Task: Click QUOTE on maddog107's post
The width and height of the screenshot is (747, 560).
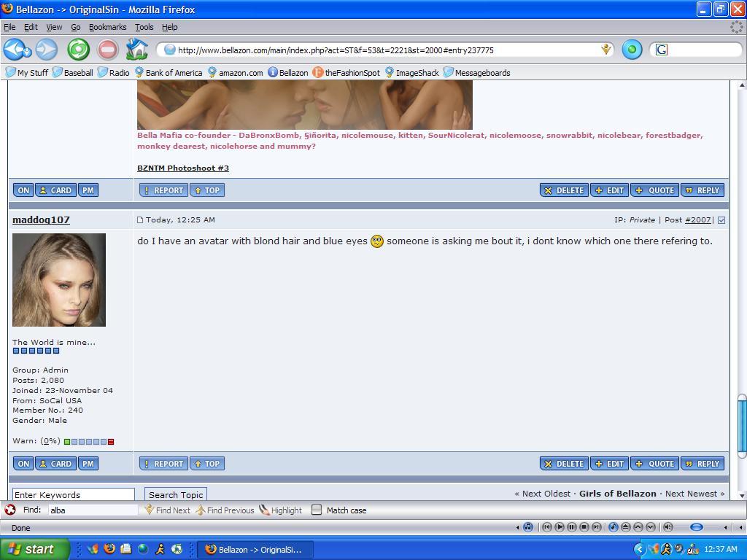Action: pos(654,464)
